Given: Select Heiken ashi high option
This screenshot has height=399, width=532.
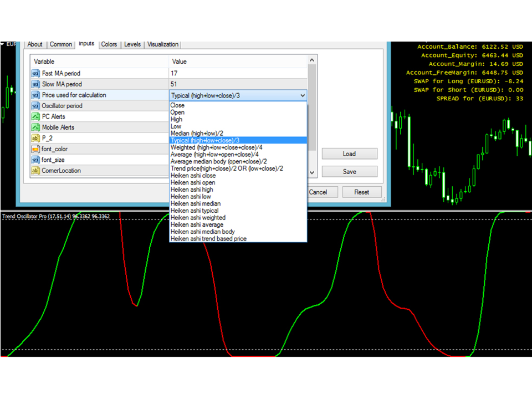Looking at the screenshot, I should pyautogui.click(x=238, y=190).
